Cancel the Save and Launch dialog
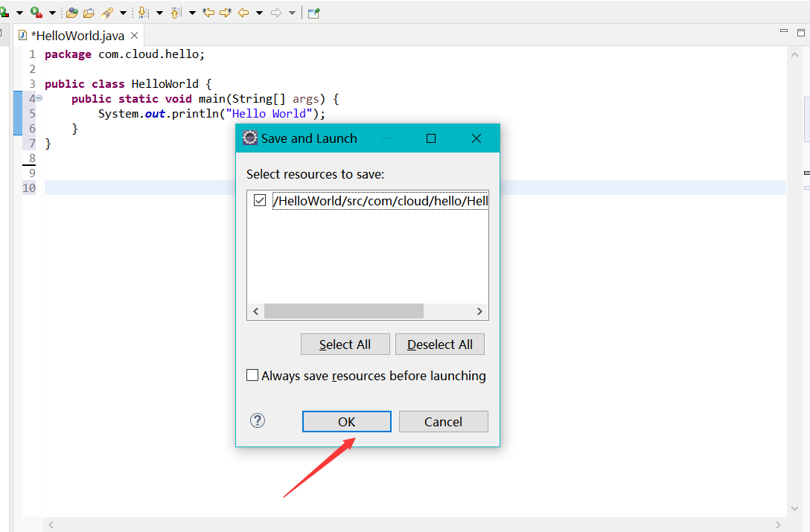 [443, 421]
